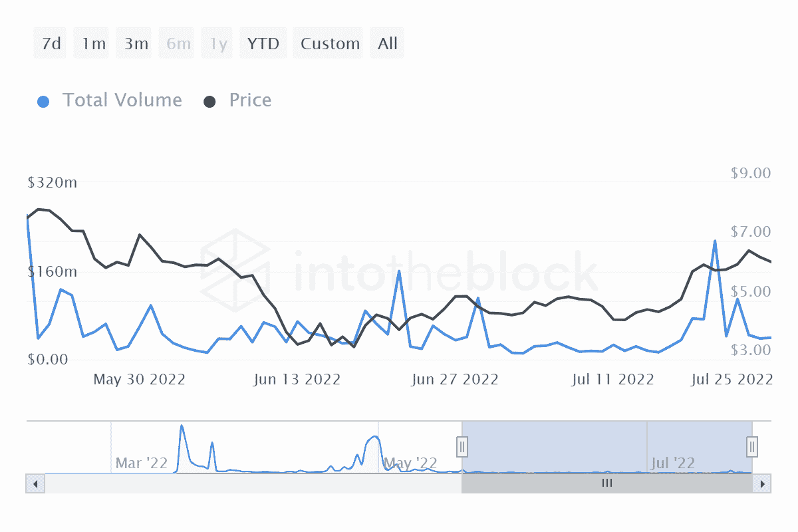Select the 7d time range button
The image size is (798, 532).
coord(51,44)
